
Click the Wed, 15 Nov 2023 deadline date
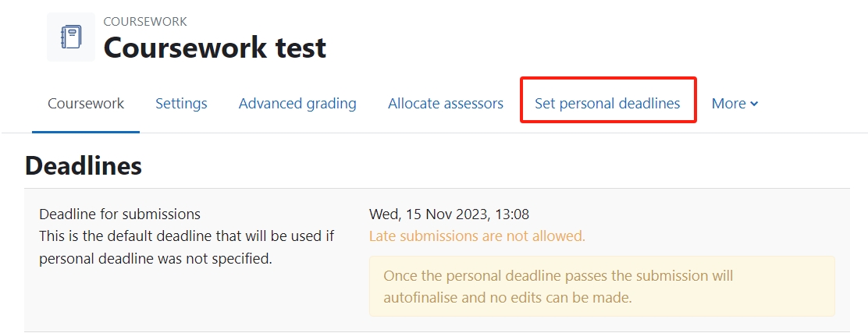(449, 214)
